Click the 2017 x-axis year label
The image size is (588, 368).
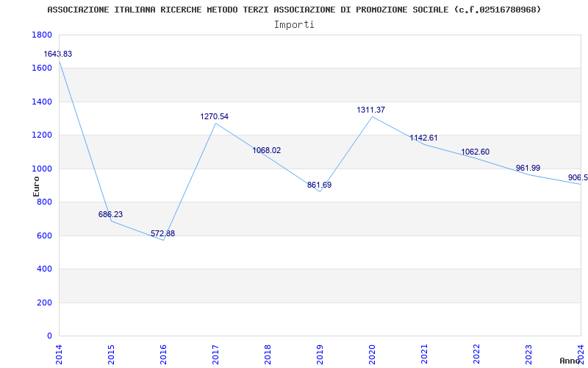(x=215, y=353)
